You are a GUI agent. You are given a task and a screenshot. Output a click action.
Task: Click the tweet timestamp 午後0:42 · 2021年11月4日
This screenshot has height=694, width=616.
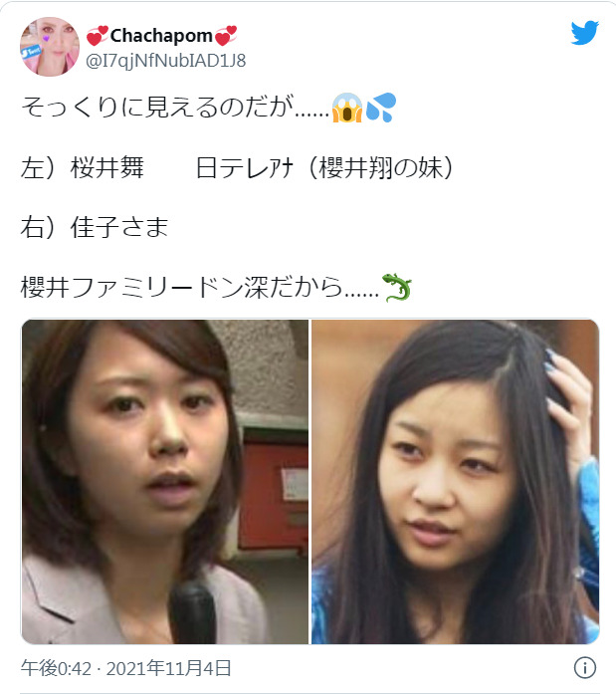[126, 668]
